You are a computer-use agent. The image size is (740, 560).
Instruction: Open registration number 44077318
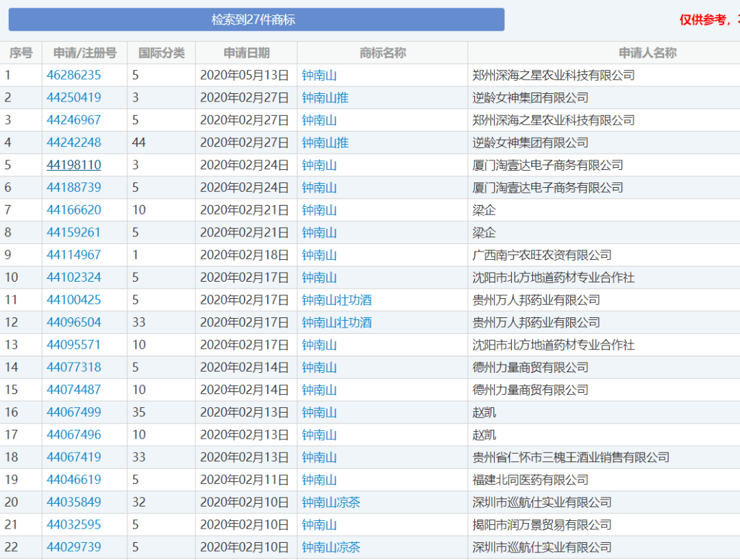coord(73,367)
